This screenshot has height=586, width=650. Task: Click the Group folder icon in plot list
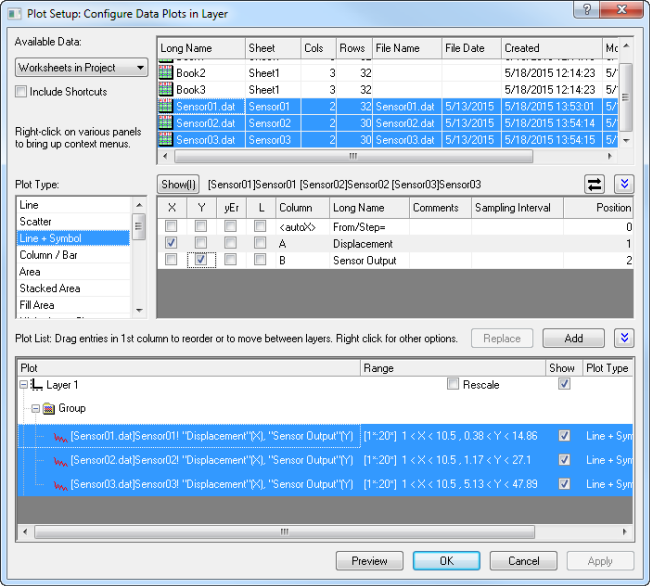pyautogui.click(x=48, y=408)
